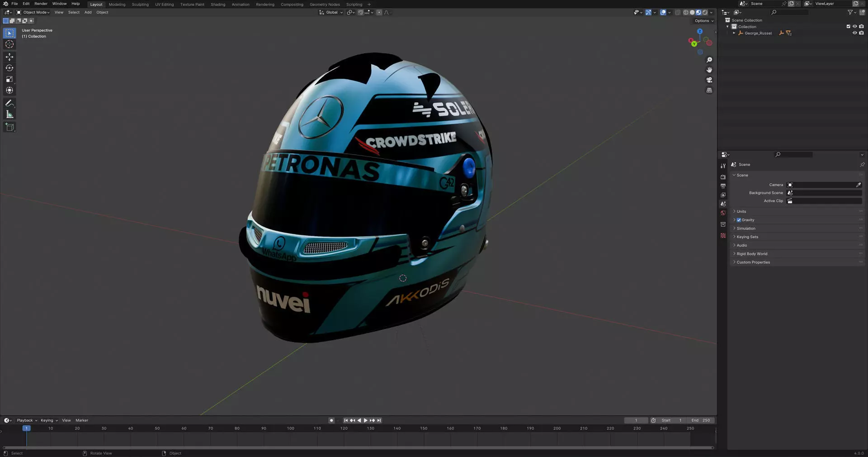Switch to the Modeling workspace tab
The width and height of the screenshot is (868, 457).
(117, 5)
